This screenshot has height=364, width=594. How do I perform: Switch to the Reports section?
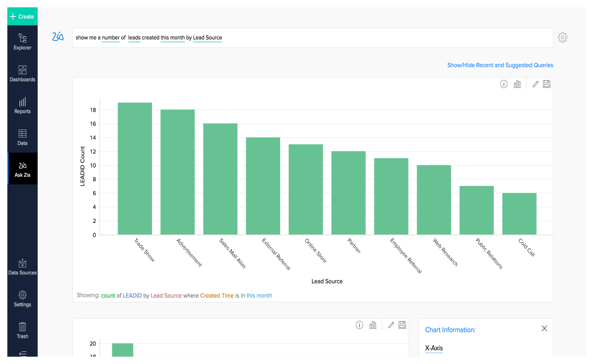[22, 105]
